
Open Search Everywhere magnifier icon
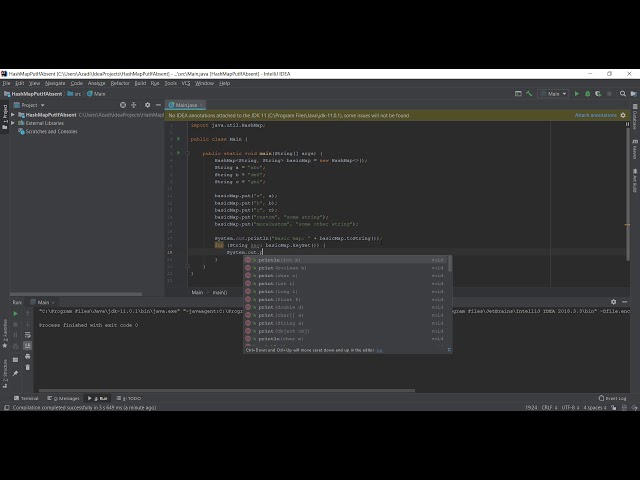pos(623,94)
